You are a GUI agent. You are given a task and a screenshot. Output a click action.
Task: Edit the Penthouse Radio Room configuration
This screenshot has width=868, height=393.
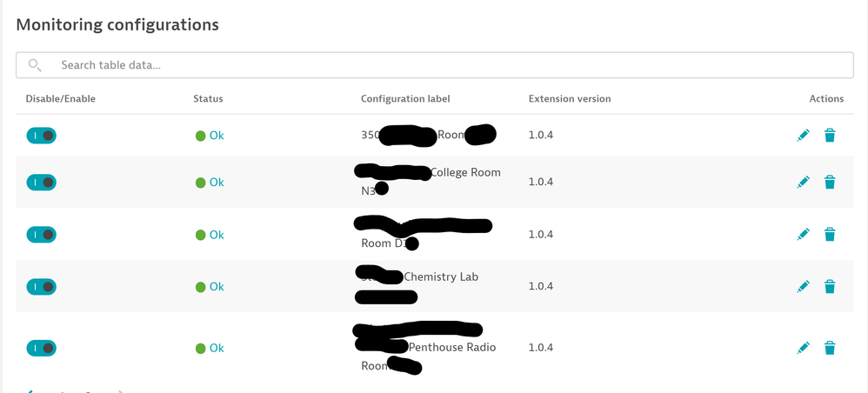coord(803,348)
